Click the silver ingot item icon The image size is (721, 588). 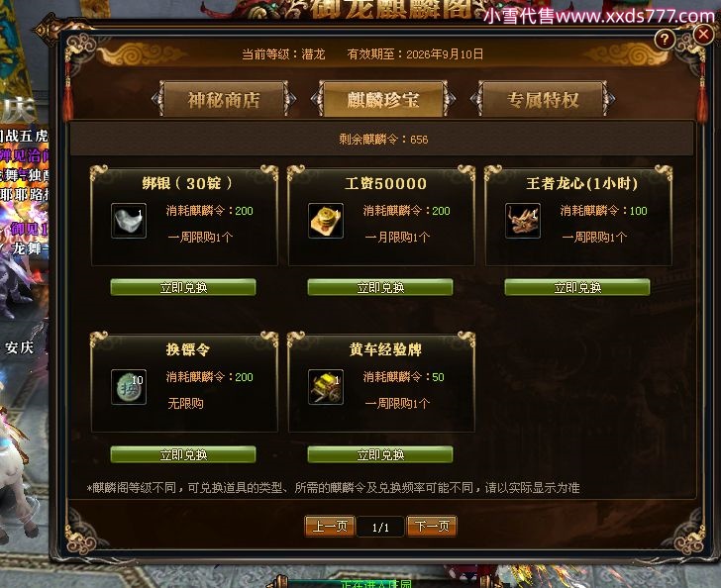(129, 221)
